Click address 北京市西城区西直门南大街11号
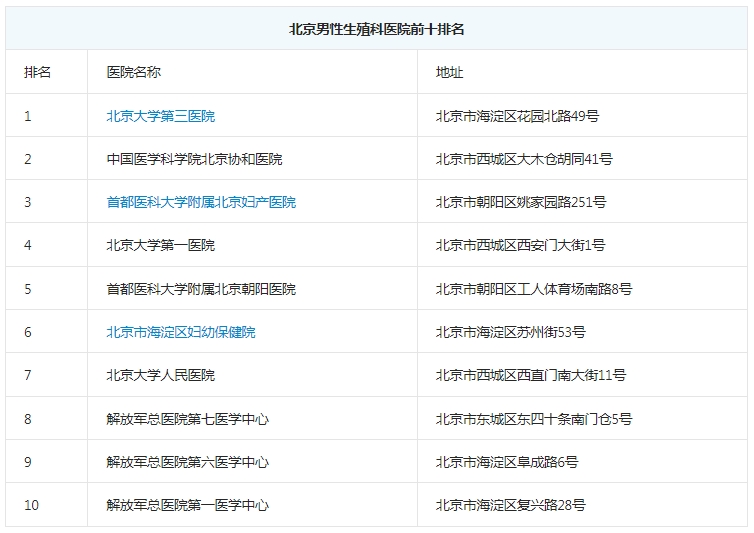Screen dimensions: 754x533 click(x=531, y=375)
